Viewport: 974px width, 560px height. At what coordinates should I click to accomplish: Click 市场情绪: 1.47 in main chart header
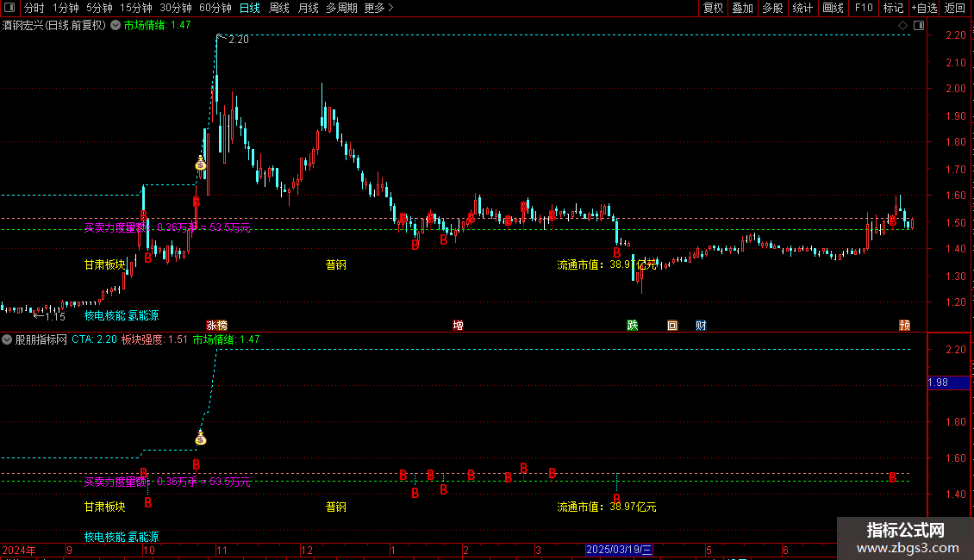pos(157,26)
